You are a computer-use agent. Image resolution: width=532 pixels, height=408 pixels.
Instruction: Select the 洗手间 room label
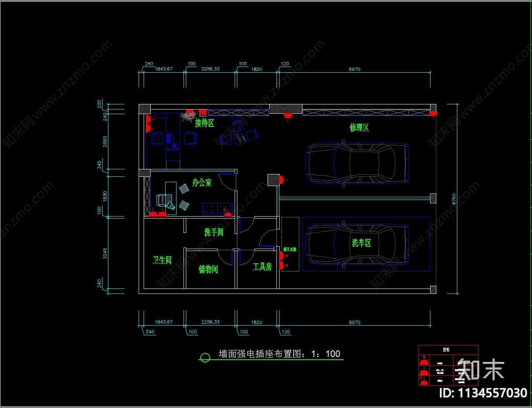(x=214, y=232)
